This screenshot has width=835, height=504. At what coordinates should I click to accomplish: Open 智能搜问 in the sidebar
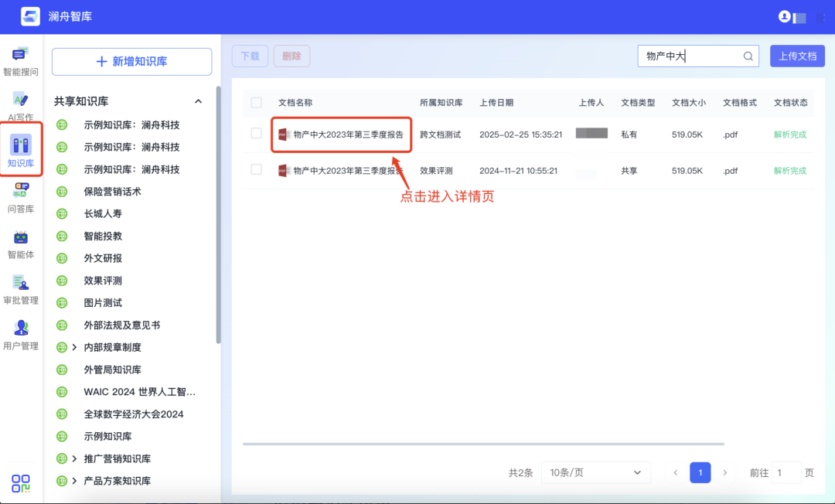click(x=20, y=61)
